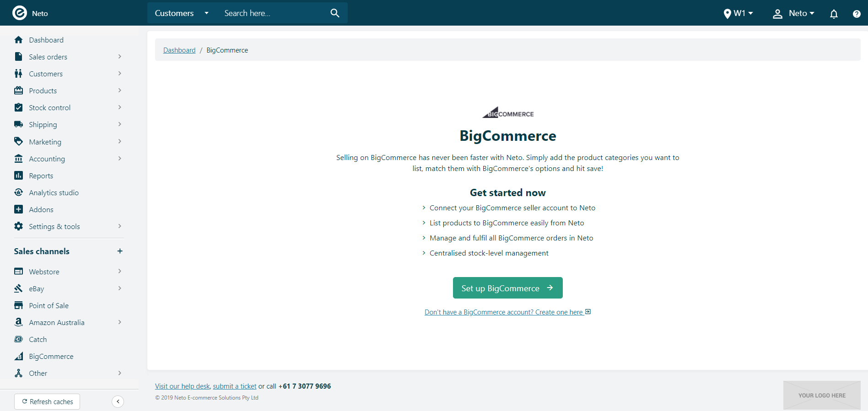Image resolution: width=868 pixels, height=411 pixels.
Task: Expand Stock control submenu chevron
Action: 119,107
